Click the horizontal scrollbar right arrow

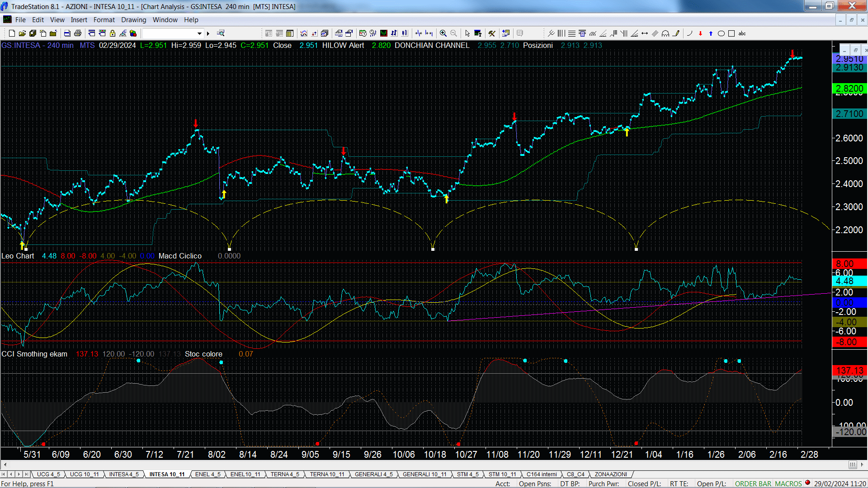[863, 465]
